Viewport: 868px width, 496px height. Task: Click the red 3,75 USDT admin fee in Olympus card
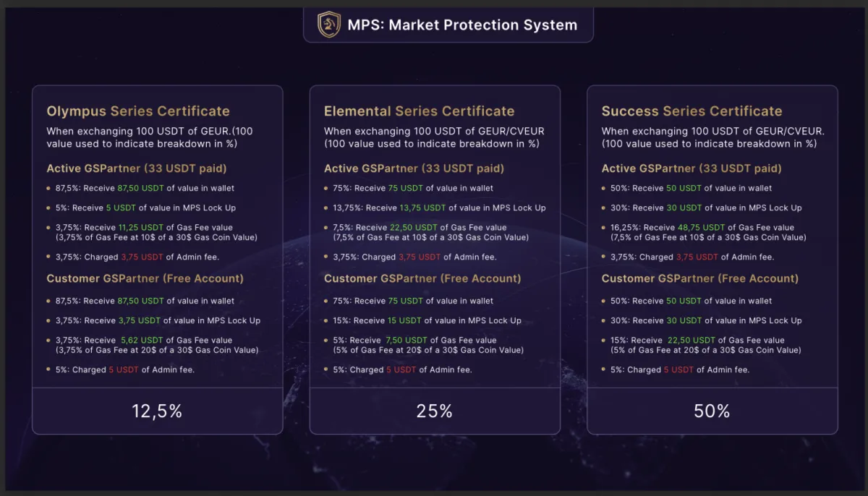[x=141, y=257]
